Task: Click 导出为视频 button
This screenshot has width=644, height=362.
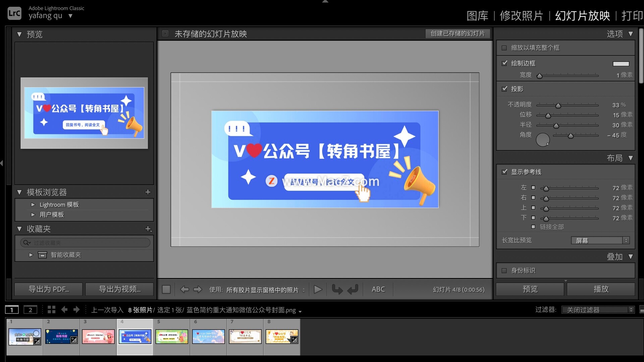Action: 119,289
